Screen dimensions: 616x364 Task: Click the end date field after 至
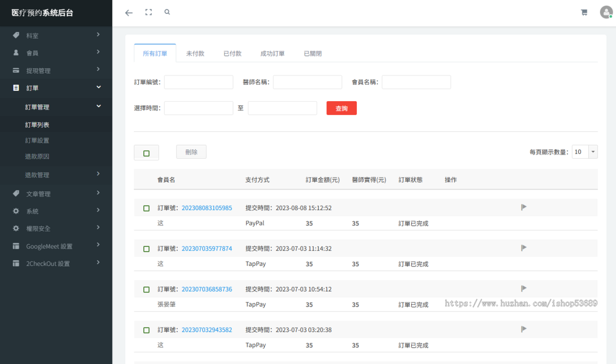tap(282, 108)
